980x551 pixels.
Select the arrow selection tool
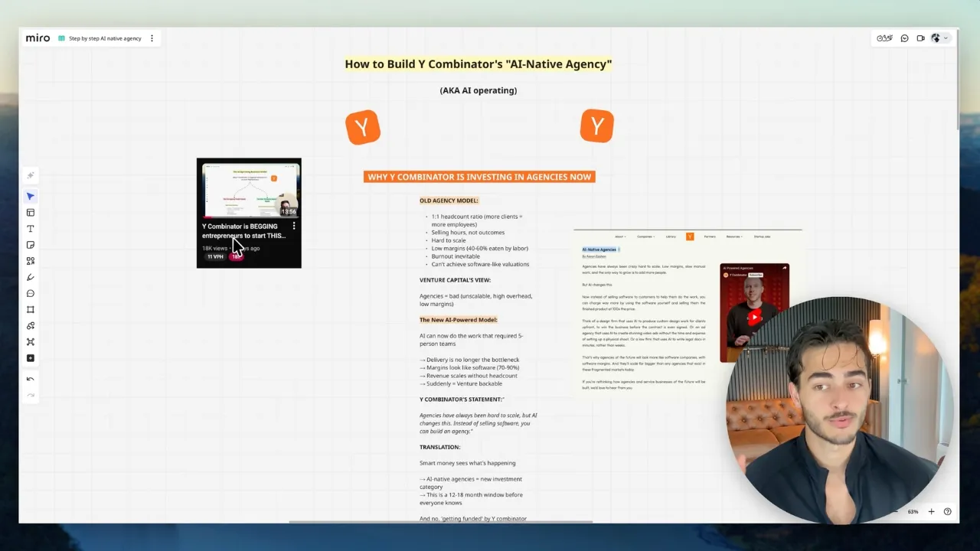pyautogui.click(x=30, y=196)
